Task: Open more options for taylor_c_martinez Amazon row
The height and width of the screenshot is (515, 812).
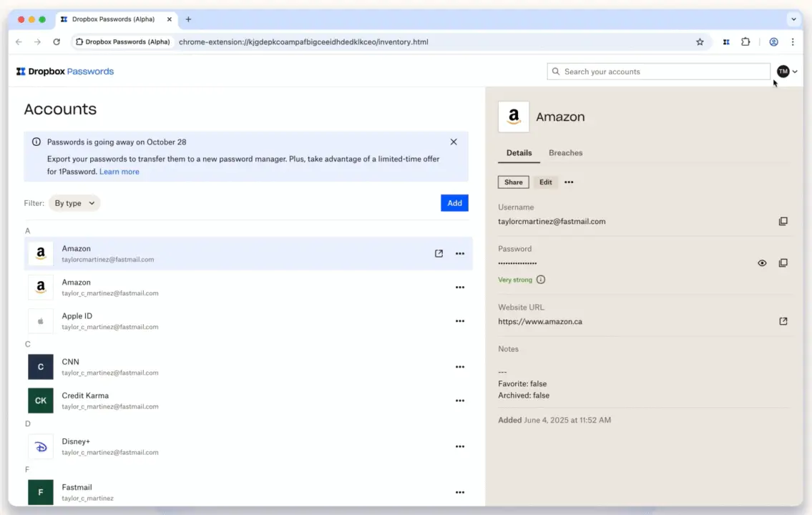Action: coord(460,288)
